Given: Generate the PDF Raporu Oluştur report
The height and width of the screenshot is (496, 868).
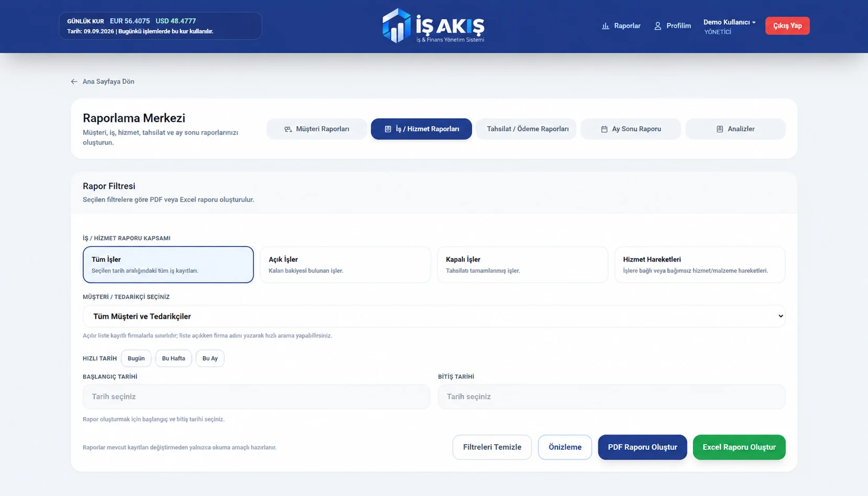Looking at the screenshot, I should click(642, 447).
